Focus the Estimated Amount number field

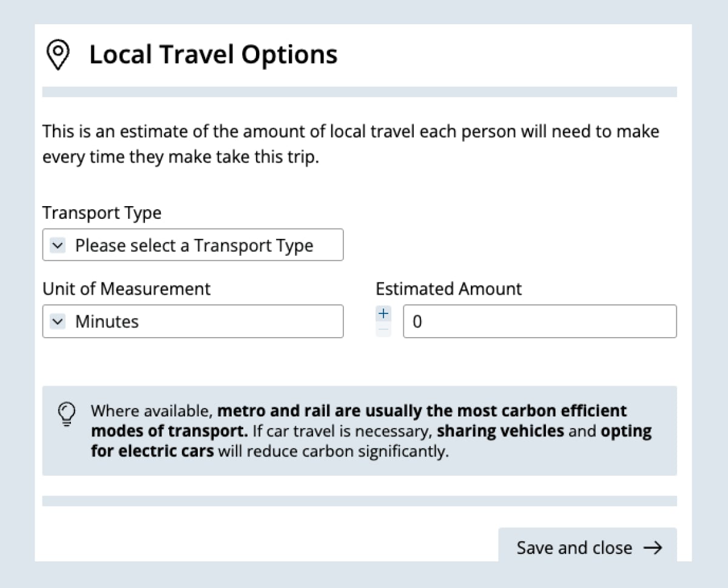tap(539, 322)
